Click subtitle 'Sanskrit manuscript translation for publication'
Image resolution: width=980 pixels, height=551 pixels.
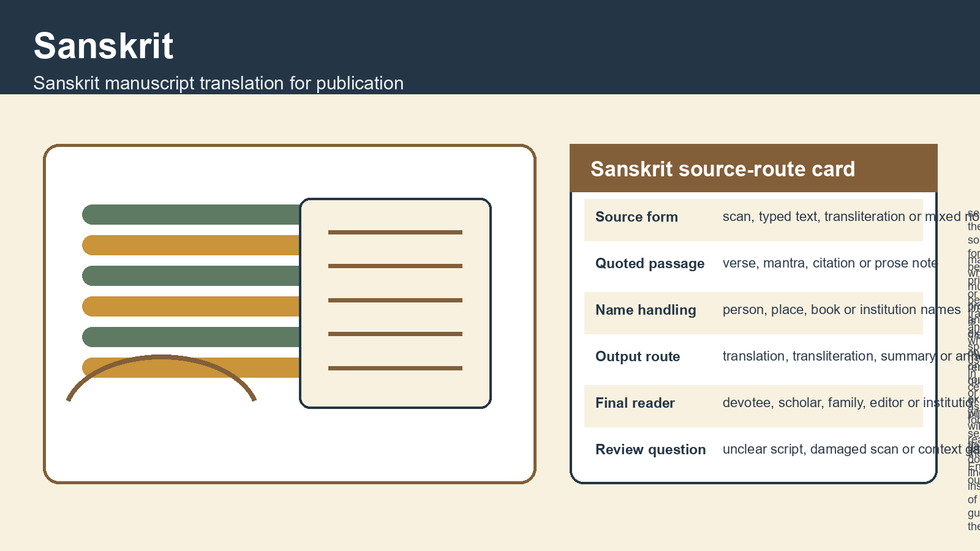(x=218, y=83)
